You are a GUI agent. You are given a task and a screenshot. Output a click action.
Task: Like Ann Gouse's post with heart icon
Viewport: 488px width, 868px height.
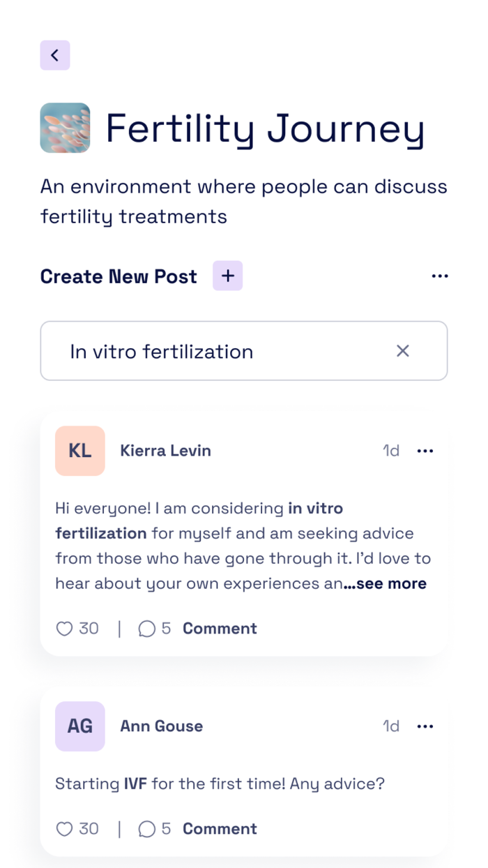tap(64, 829)
